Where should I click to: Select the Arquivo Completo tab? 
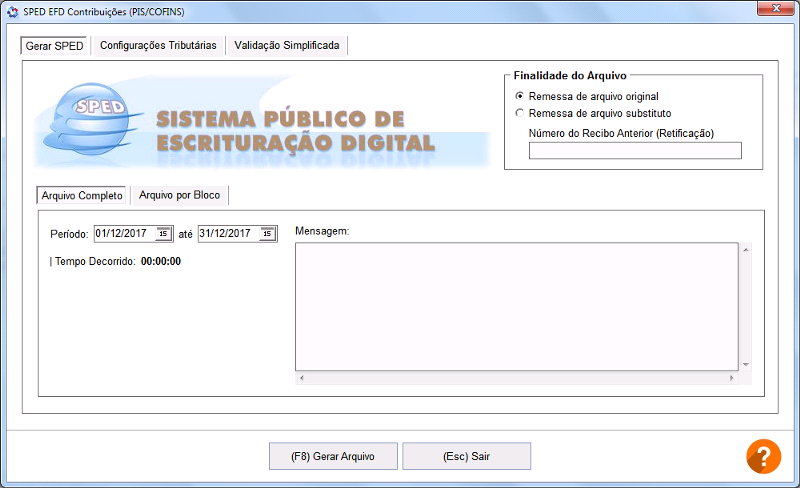coord(82,196)
